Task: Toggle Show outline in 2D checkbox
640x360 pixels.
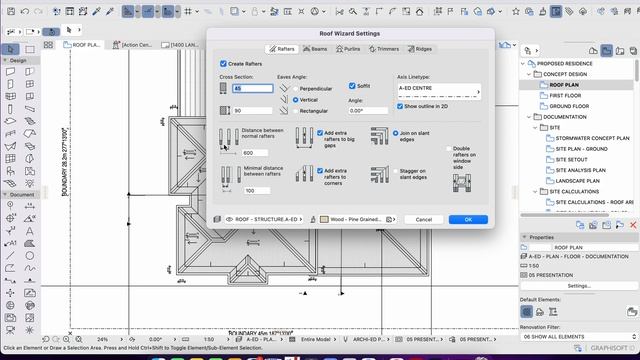Action: click(x=400, y=106)
